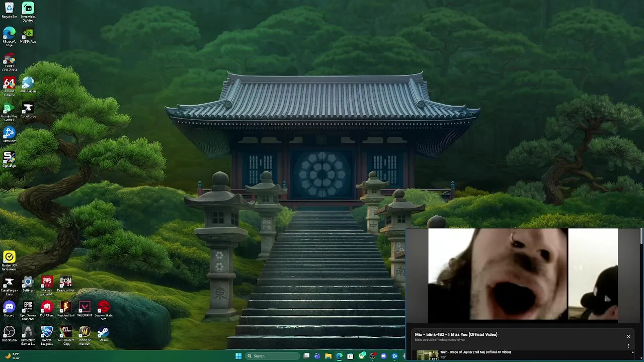This screenshot has width=644, height=362.
Task: Select the CurseForge - Copy shortcut
Action: 9,286
